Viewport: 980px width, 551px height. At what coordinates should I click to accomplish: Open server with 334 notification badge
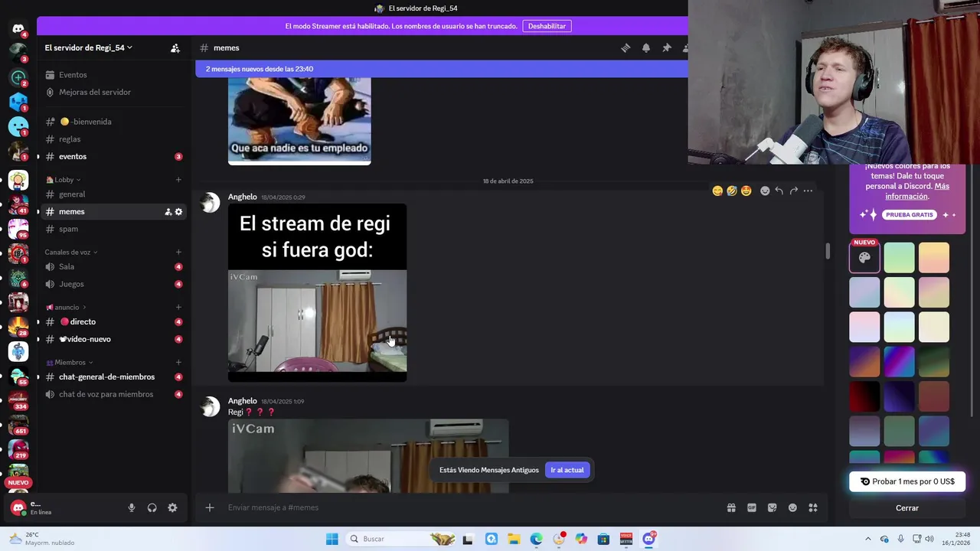18,399
